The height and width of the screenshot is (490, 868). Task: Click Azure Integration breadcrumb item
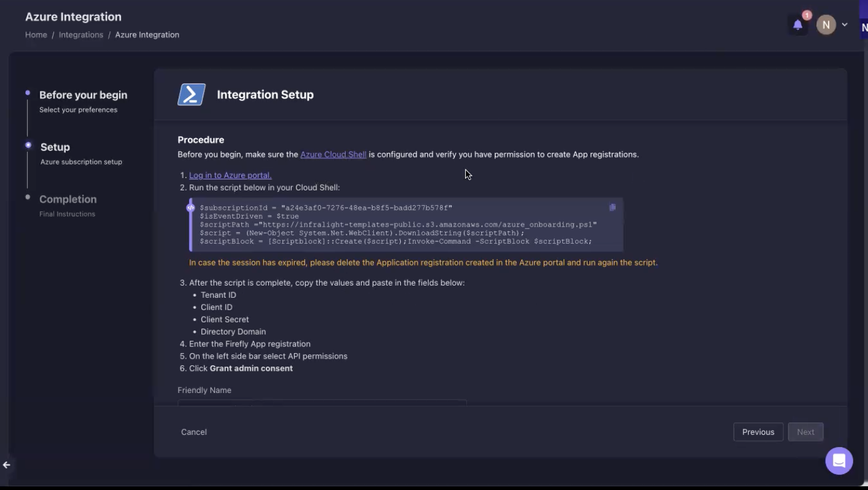pos(147,35)
